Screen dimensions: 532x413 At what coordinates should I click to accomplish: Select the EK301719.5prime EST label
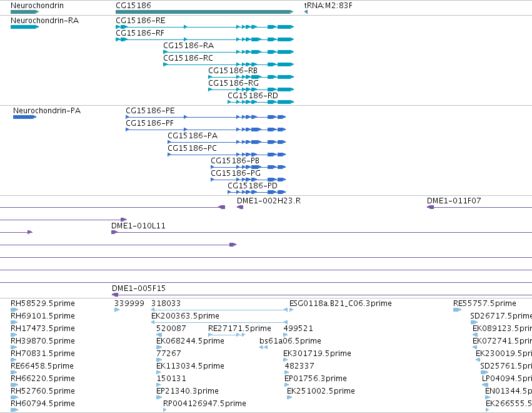click(317, 354)
